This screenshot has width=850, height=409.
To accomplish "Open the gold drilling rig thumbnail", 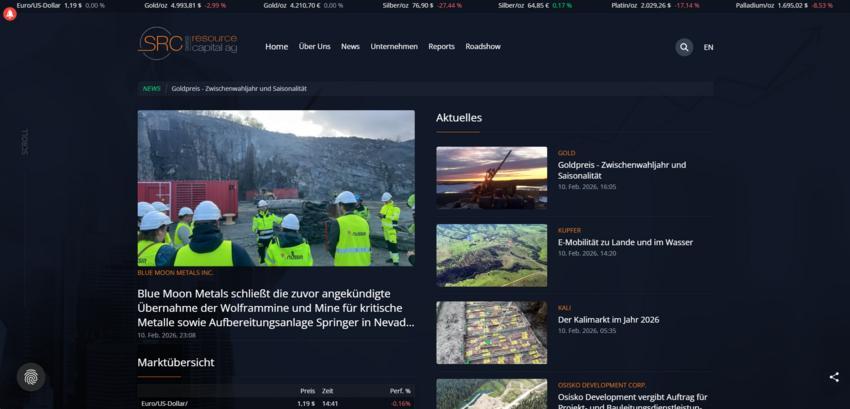I will point(491,177).
